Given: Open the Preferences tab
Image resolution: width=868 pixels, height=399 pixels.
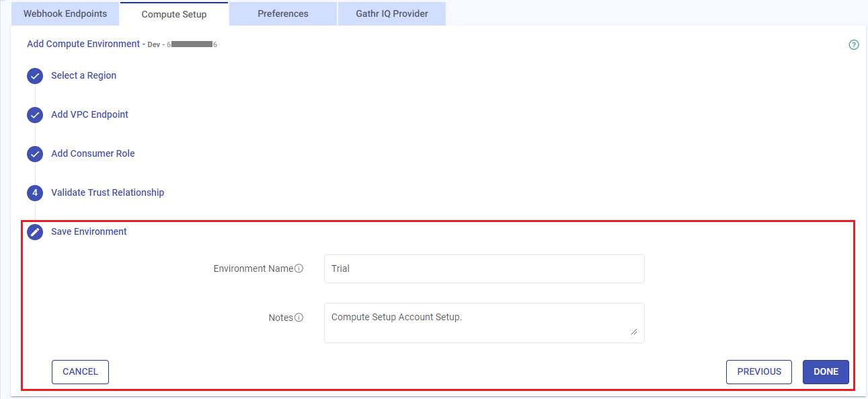Looking at the screenshot, I should 283,13.
